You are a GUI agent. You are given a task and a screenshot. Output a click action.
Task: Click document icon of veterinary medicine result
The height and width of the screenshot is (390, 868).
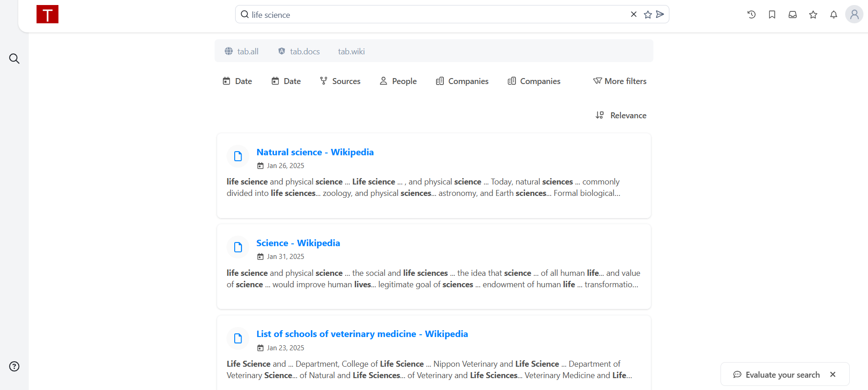tap(238, 338)
